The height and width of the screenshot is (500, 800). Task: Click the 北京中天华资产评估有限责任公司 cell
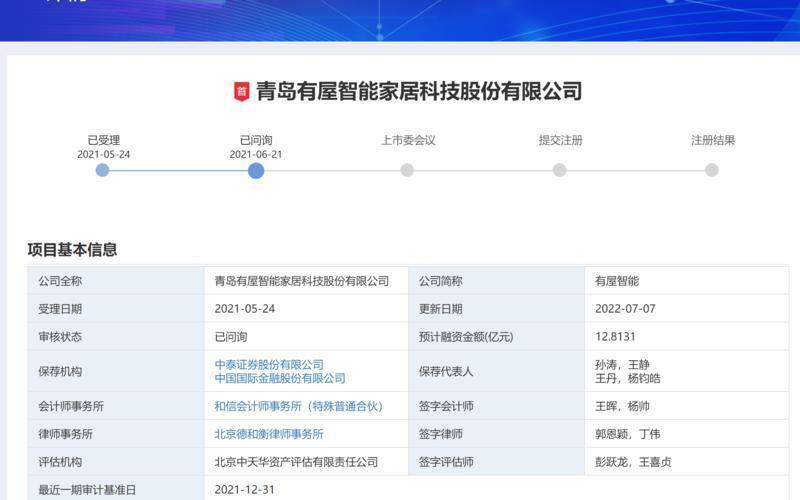click(x=306, y=462)
